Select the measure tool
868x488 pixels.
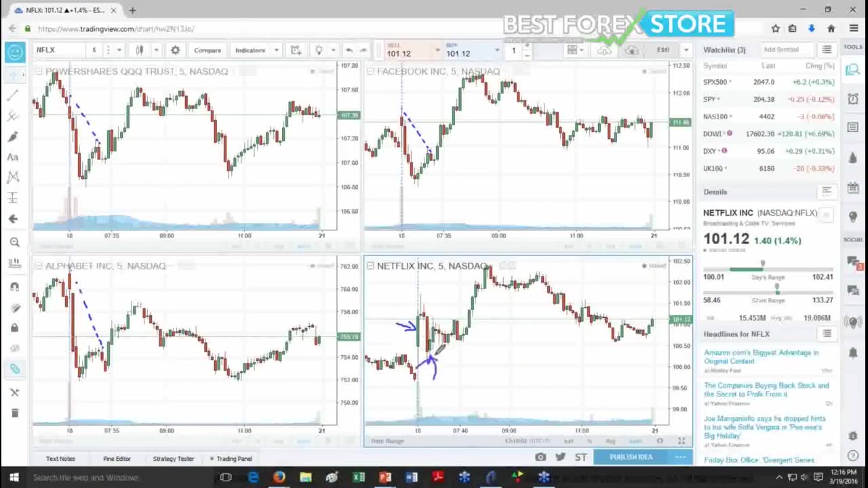tap(14, 263)
